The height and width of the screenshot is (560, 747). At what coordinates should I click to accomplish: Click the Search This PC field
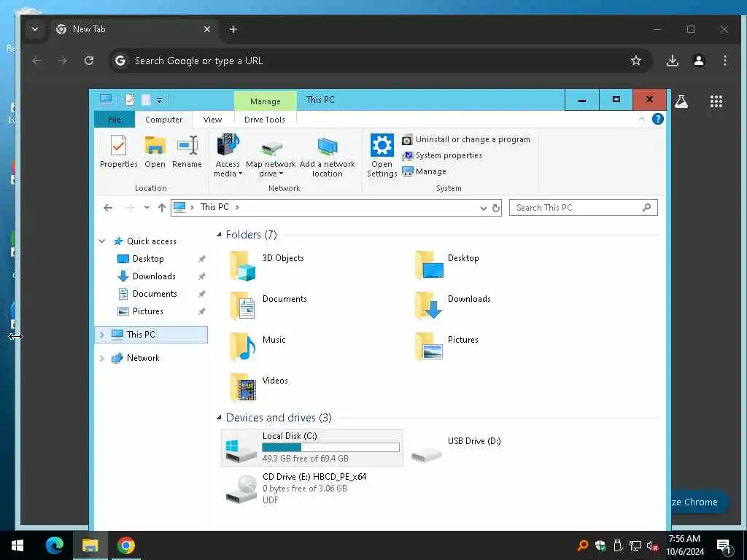tap(583, 208)
